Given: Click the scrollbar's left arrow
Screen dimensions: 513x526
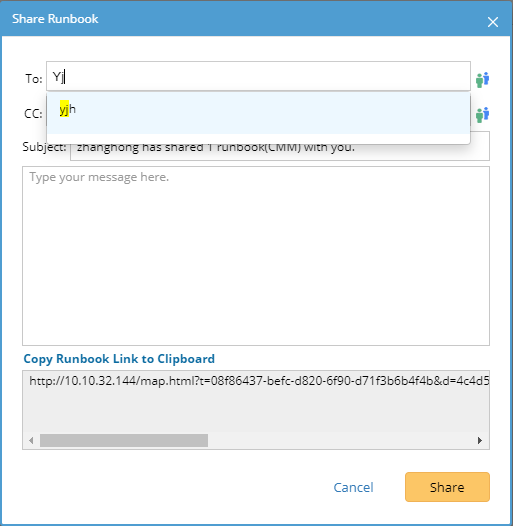Looking at the screenshot, I should [31, 440].
